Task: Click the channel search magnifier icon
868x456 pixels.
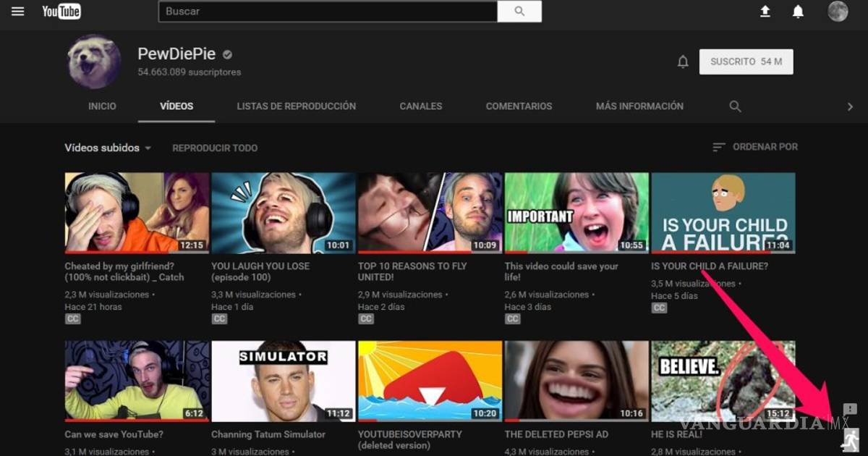Action: click(x=735, y=106)
